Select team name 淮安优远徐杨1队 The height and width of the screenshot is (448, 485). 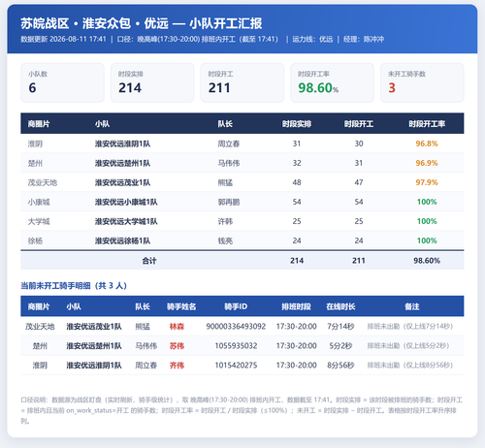122,240
